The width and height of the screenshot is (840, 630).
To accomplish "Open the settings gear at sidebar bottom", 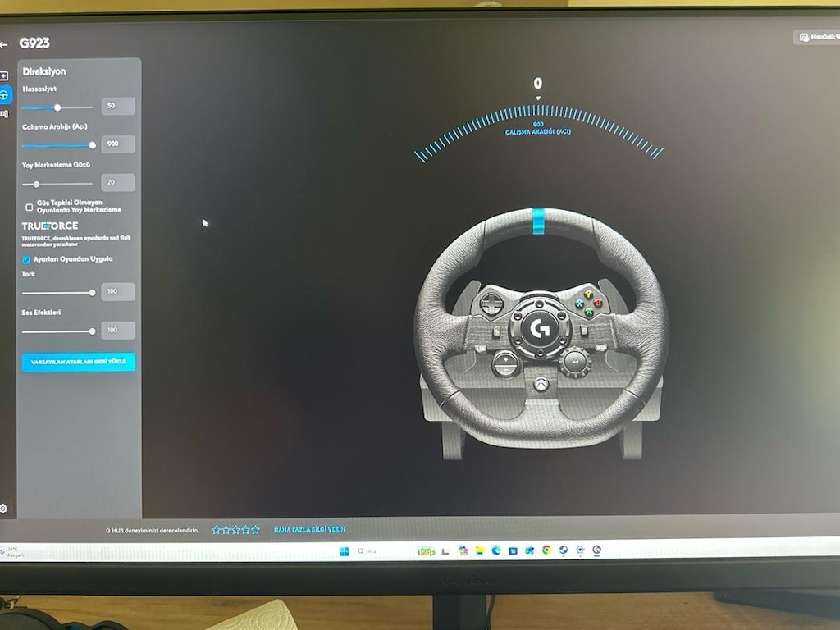I will click(x=3, y=509).
